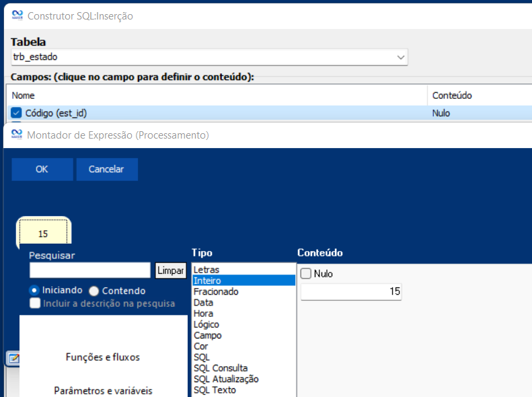The width and height of the screenshot is (532, 397).
Task: Click the Pesquisar search text box
Action: [x=90, y=270]
